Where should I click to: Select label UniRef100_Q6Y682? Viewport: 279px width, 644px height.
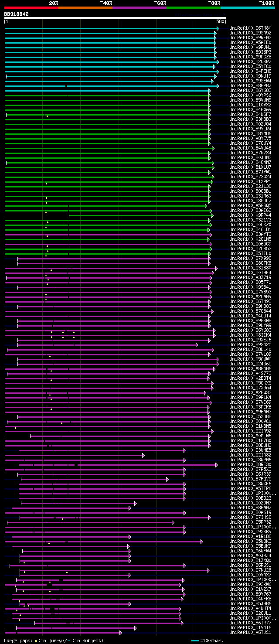pyautogui.click(x=250, y=91)
